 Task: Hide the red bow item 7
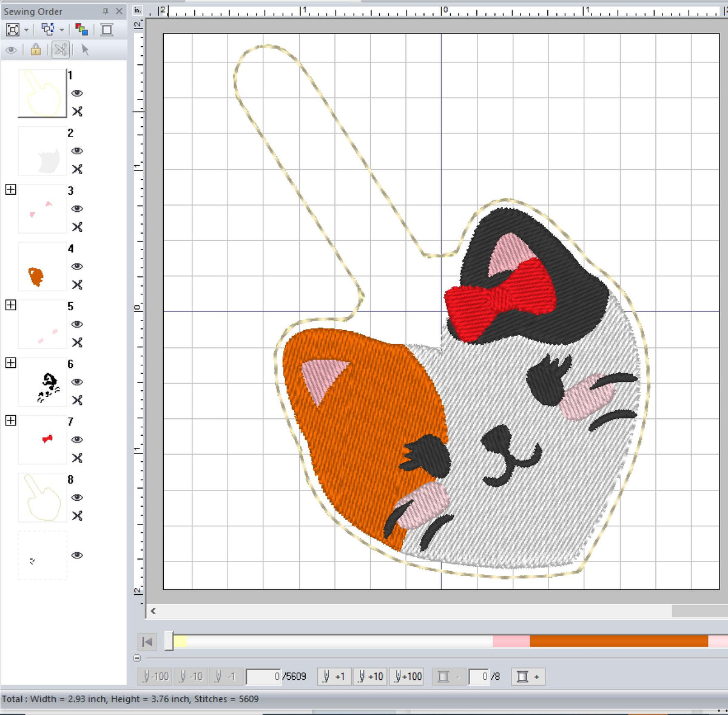[x=77, y=439]
